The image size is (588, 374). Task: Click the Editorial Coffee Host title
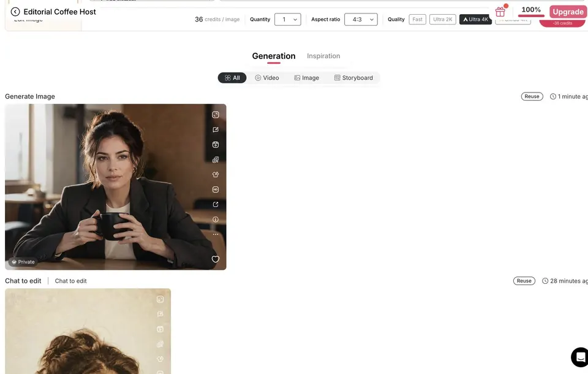tap(59, 12)
